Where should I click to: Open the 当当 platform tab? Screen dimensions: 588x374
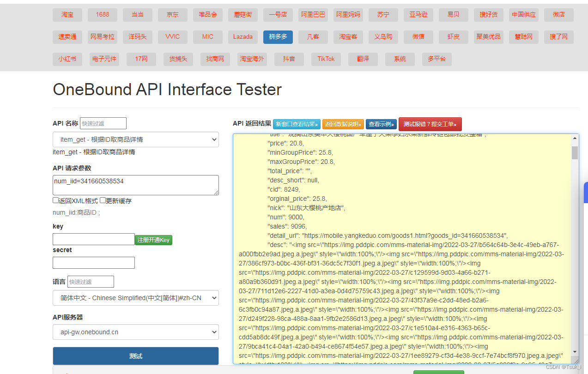pos(138,15)
